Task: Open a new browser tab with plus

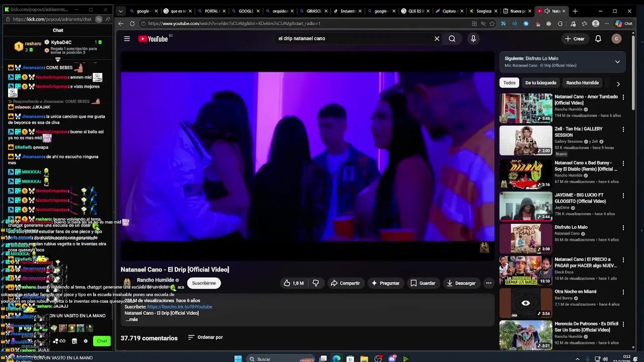Action: (x=575, y=11)
